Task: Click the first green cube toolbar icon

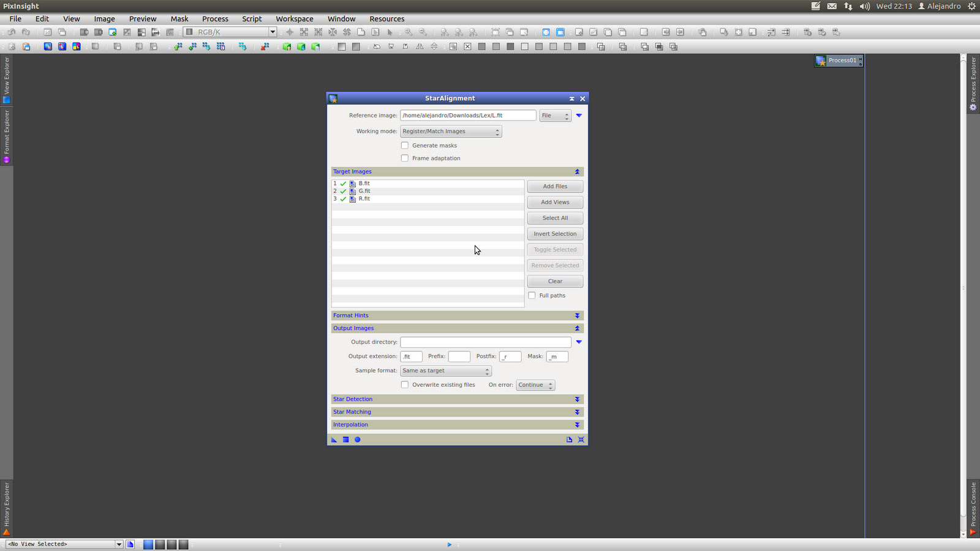Action: (x=287, y=47)
